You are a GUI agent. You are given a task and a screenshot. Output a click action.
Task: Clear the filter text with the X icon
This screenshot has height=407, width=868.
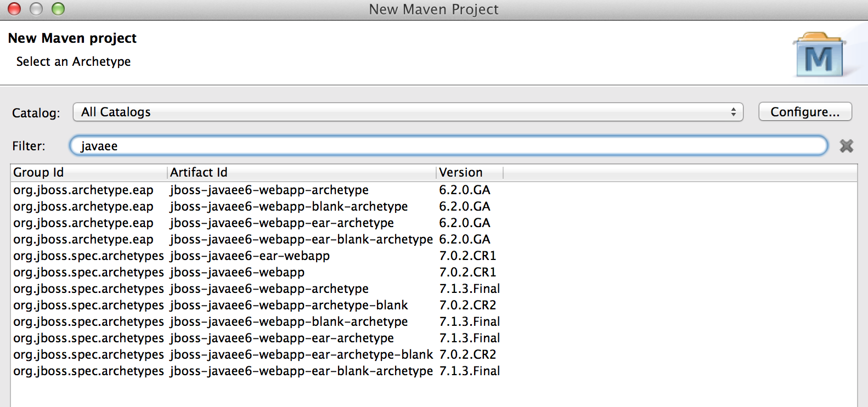click(847, 145)
